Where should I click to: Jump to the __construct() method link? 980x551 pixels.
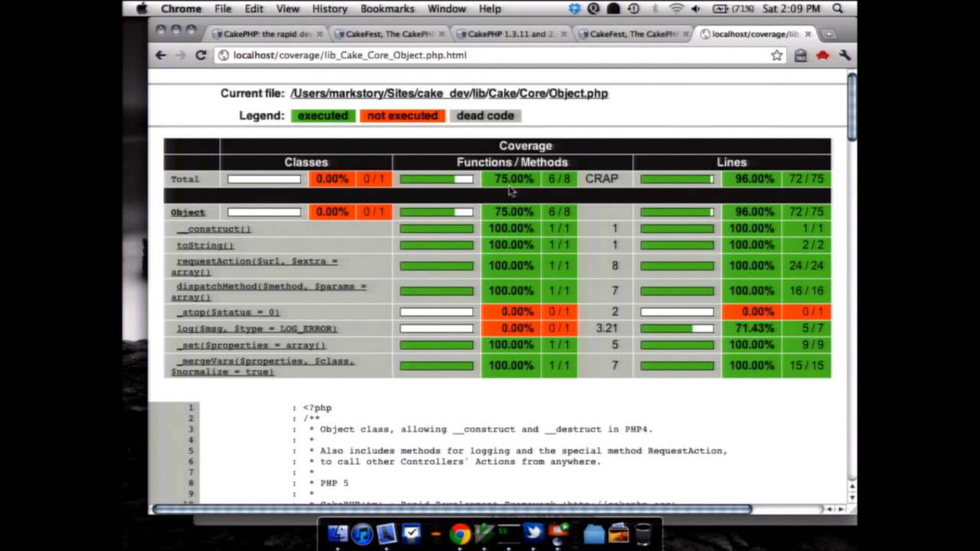214,229
